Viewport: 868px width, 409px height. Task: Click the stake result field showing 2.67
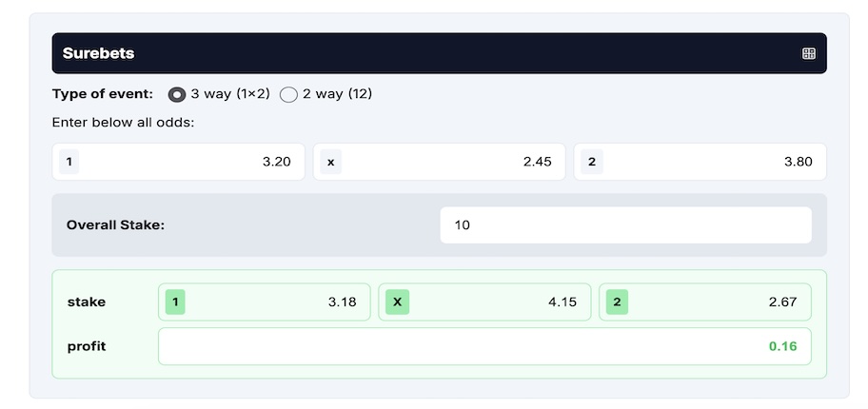tap(704, 302)
